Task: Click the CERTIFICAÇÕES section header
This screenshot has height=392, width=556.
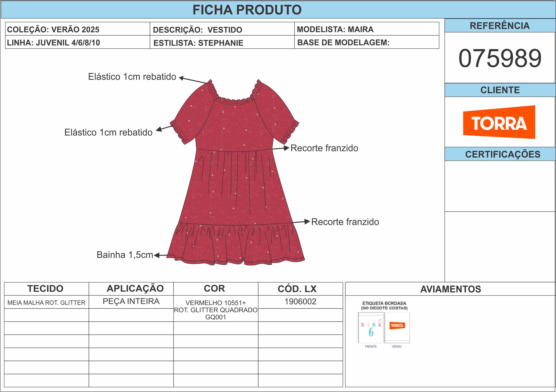Action: click(x=503, y=154)
